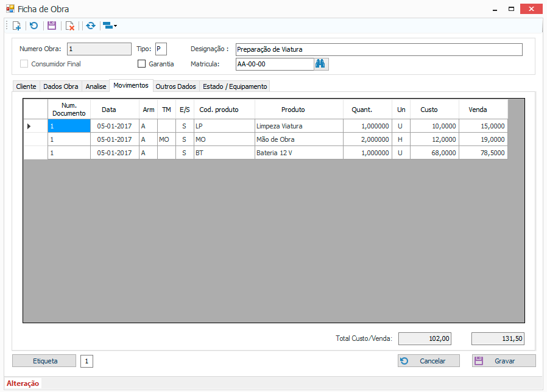
Task: Click the date cell in Bateria 12 V row
Action: click(x=115, y=153)
